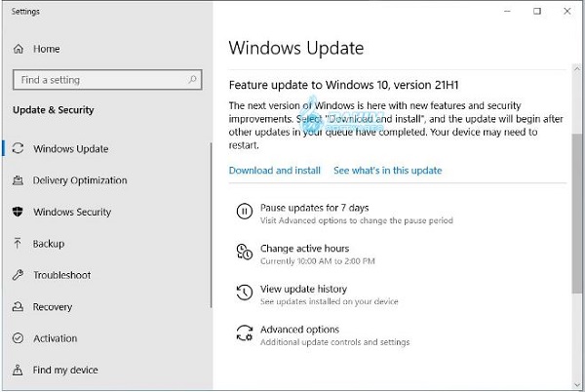The width and height of the screenshot is (585, 392).
Task: Click the Find my device icon
Action: pyautogui.click(x=19, y=370)
